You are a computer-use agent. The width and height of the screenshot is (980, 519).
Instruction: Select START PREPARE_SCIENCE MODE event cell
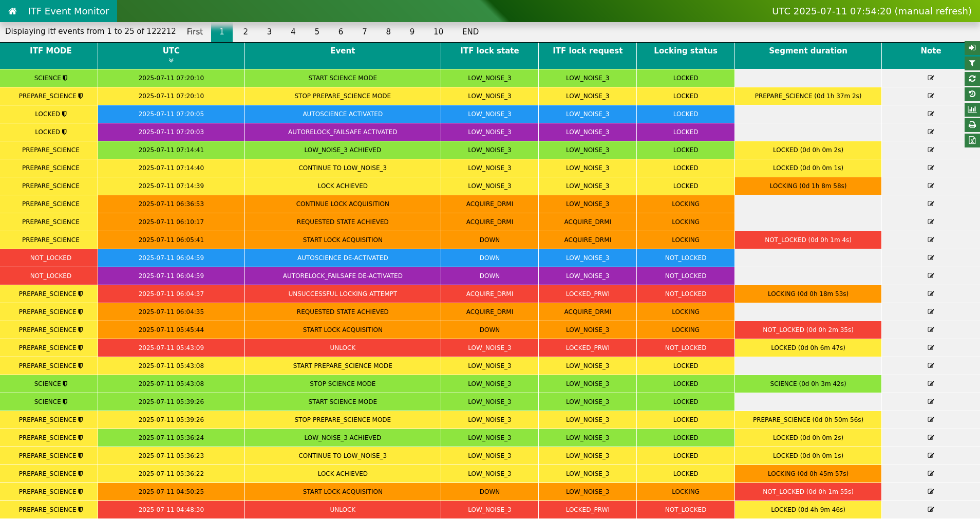click(343, 366)
